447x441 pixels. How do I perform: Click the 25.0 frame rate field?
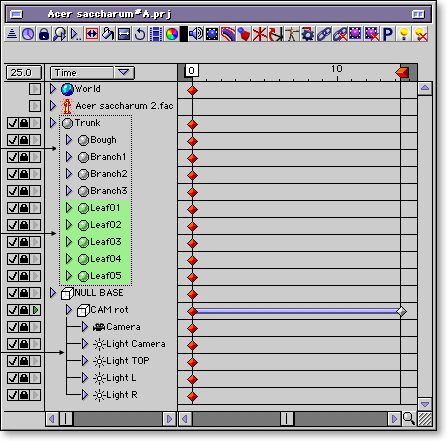(x=24, y=73)
